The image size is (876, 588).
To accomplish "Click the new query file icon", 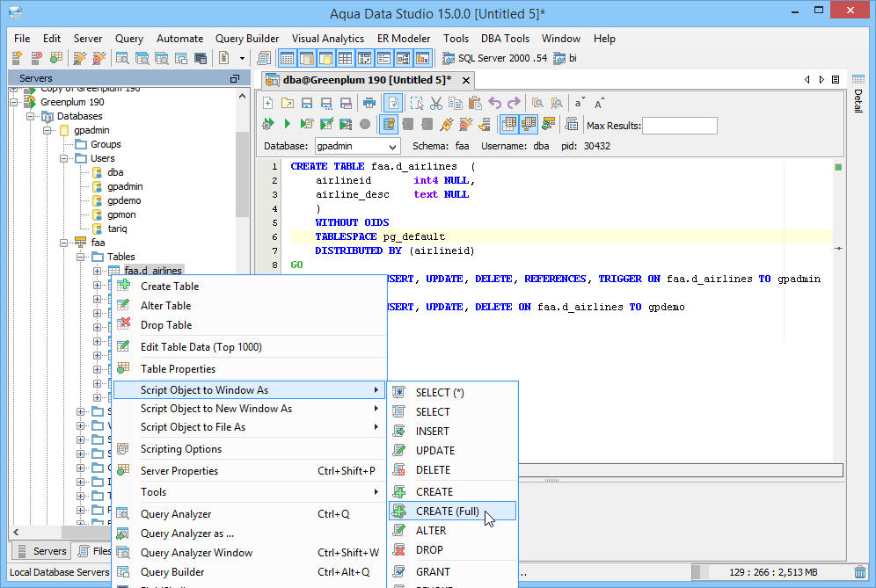I will (x=268, y=104).
